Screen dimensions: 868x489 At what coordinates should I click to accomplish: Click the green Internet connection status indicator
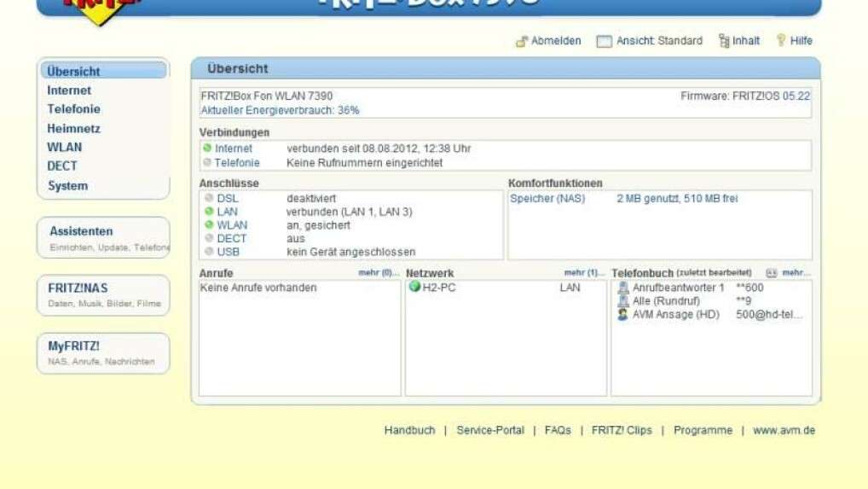207,148
